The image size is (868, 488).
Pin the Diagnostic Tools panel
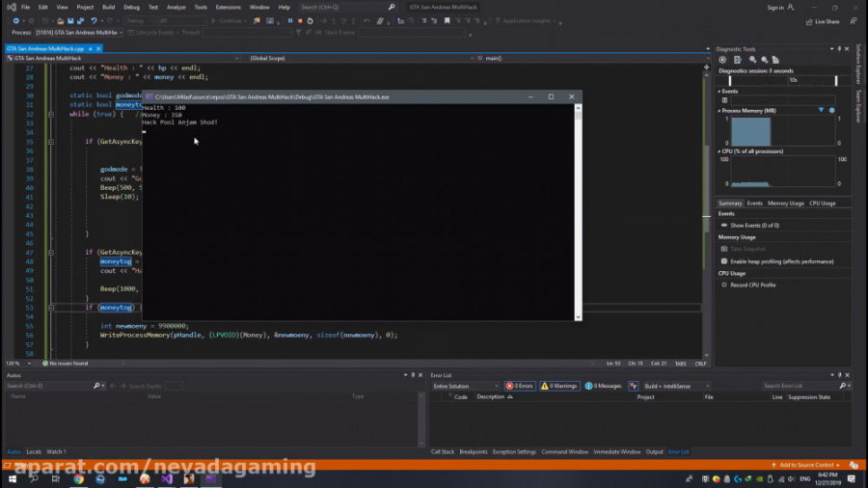point(839,49)
